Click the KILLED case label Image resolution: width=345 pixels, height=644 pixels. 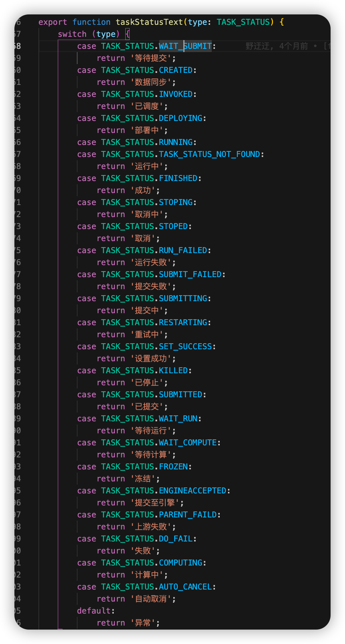(173, 370)
